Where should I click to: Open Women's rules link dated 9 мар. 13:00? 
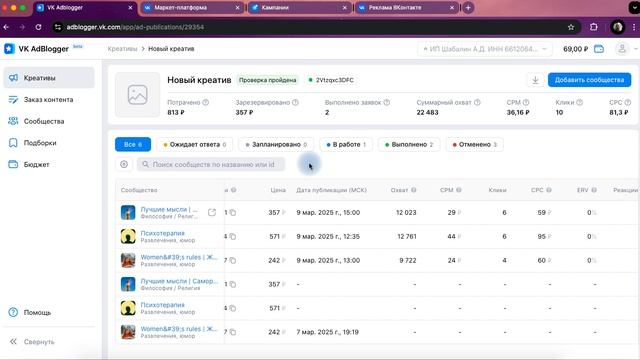tap(179, 257)
